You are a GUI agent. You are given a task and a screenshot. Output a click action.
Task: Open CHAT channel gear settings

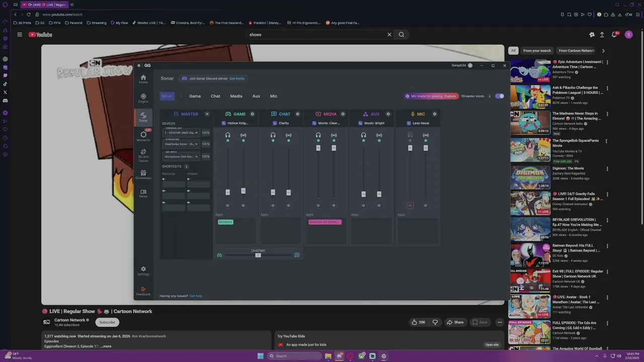coord(298,114)
